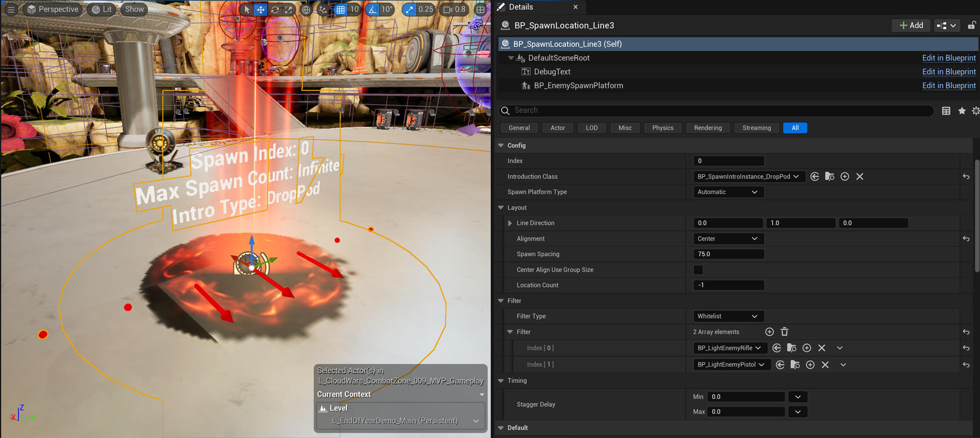The image size is (980, 438).
Task: Open viewport hamburger options menu
Action: point(11,10)
